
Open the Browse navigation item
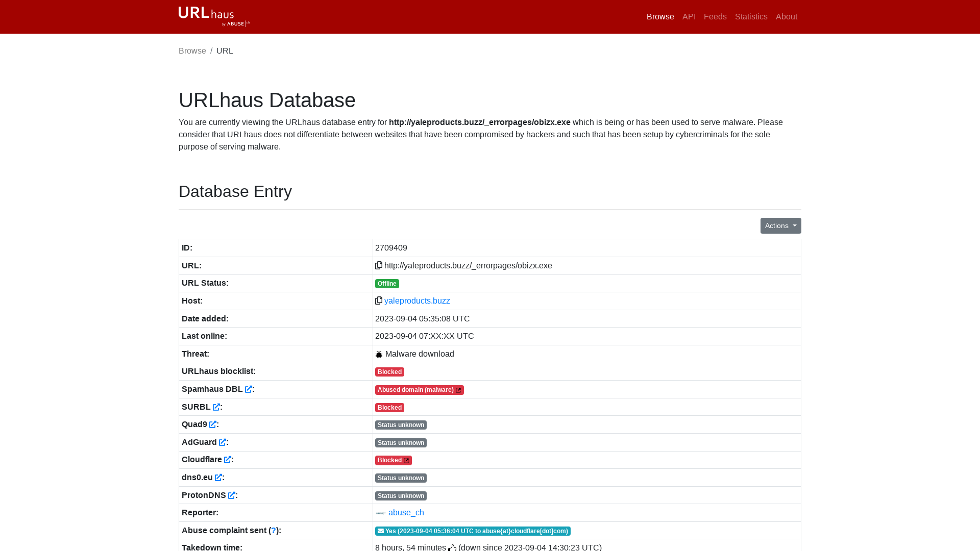(x=660, y=17)
